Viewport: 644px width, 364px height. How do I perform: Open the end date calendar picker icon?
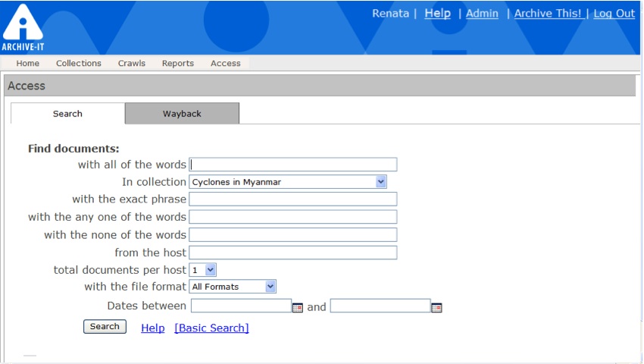click(436, 307)
